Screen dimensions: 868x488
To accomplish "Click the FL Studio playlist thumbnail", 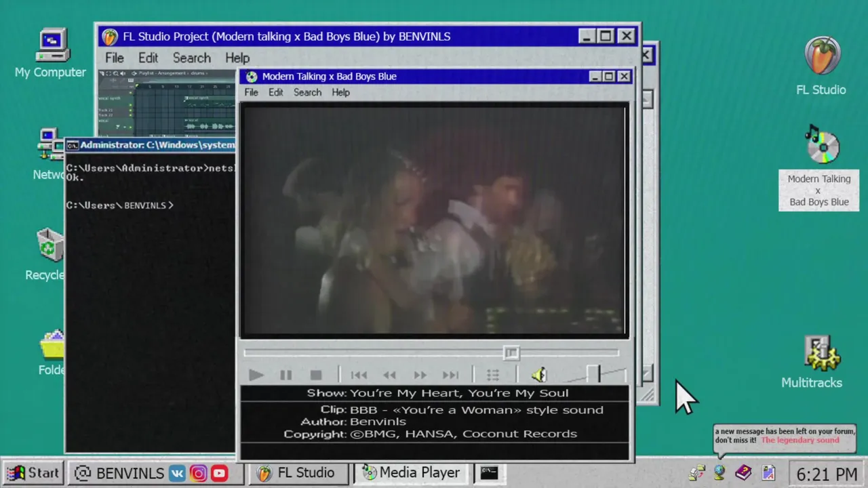I will click(167, 102).
